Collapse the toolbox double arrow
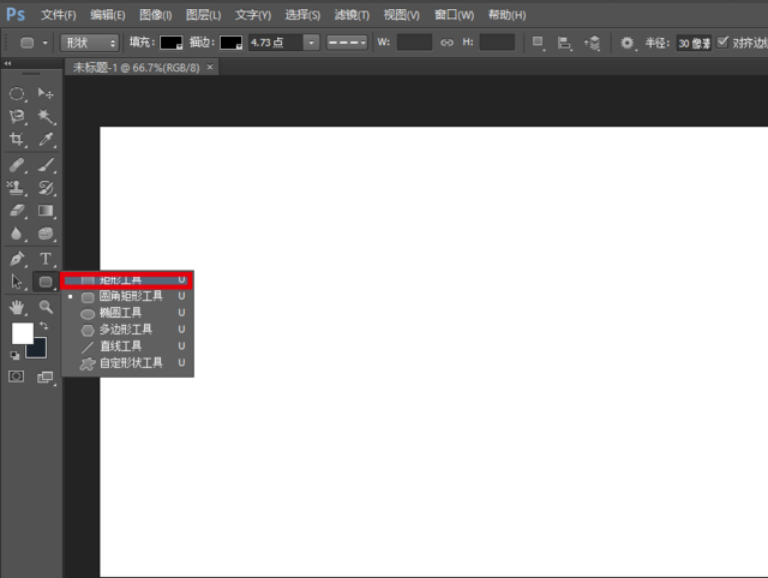Viewport: 768px width, 578px height. coord(7,63)
